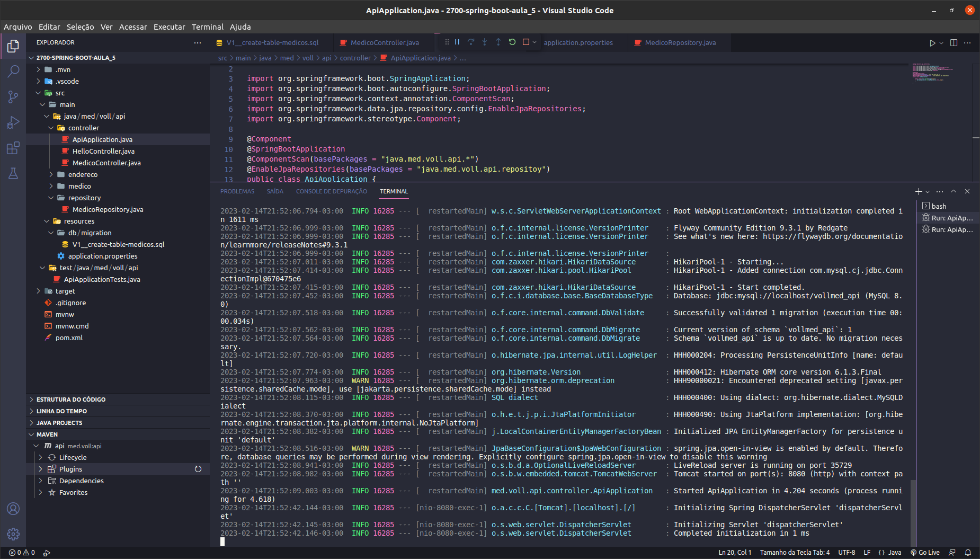Switch to SAÍDA panel tab
Screen dimensions: 980x559
coord(275,191)
